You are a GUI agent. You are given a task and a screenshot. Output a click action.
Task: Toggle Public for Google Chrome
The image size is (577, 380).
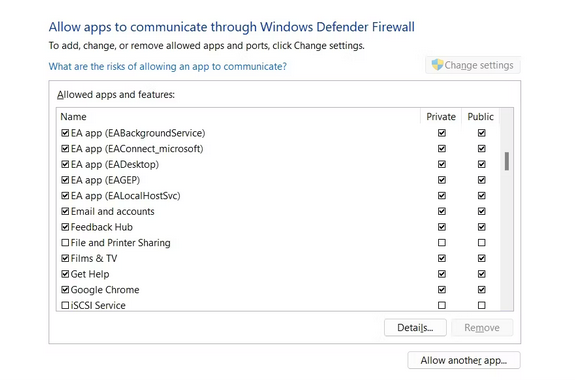(481, 290)
